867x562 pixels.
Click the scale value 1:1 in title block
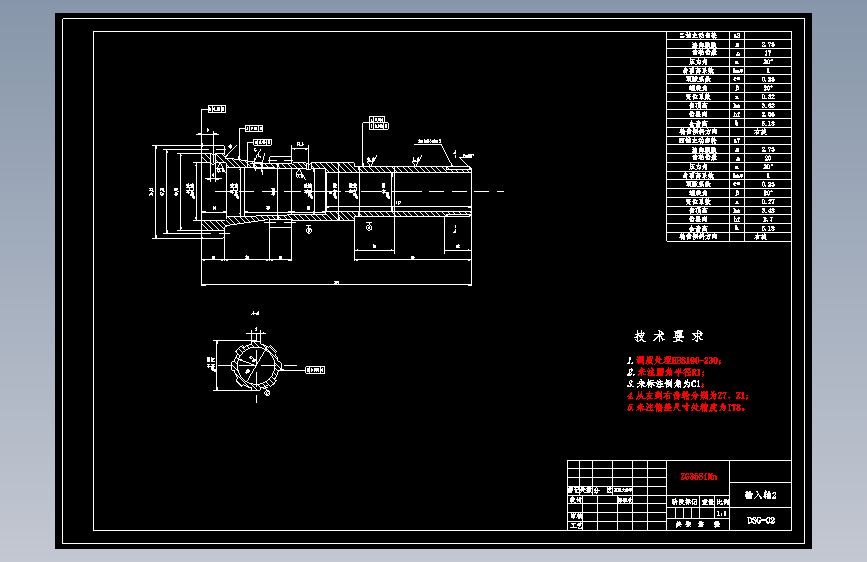(722, 513)
